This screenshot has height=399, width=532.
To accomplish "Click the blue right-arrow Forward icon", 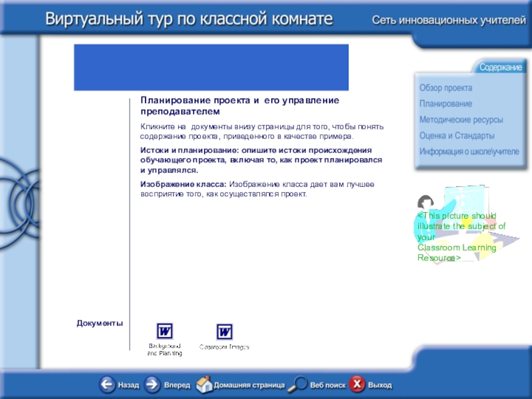I will pyautogui.click(x=152, y=384).
